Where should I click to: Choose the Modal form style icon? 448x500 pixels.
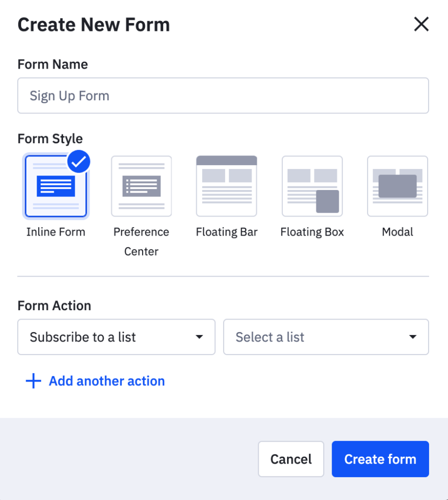(x=397, y=186)
